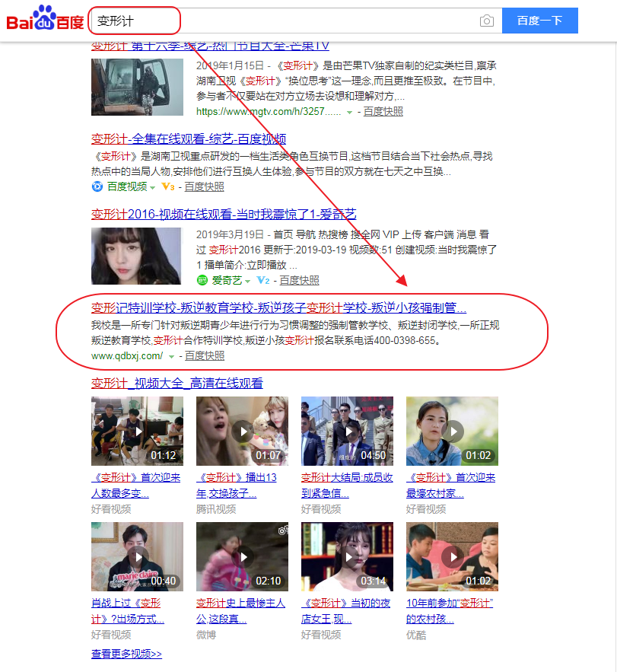Click 2019年3月19日 date text

pos(230,234)
